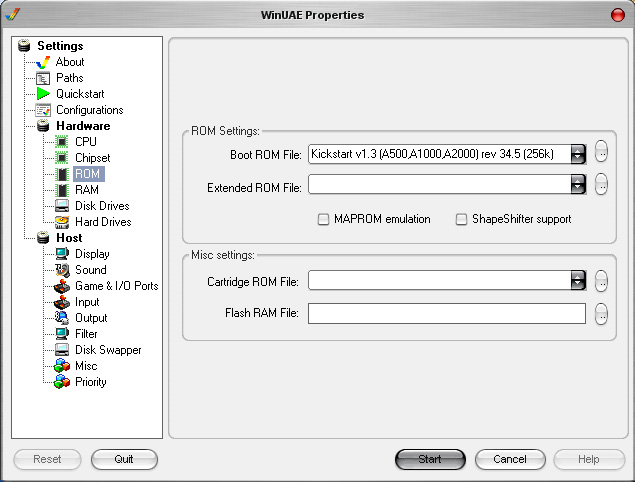The height and width of the screenshot is (482, 635).
Task: Select the About tree item
Action: point(70,62)
